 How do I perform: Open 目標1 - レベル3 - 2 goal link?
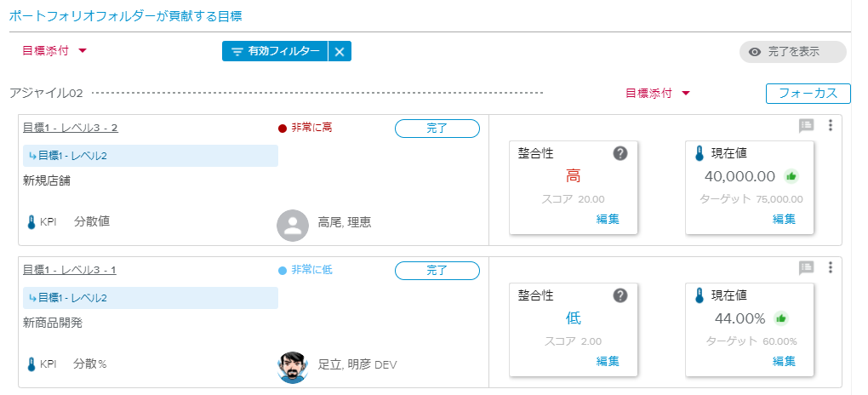pyautogui.click(x=70, y=129)
